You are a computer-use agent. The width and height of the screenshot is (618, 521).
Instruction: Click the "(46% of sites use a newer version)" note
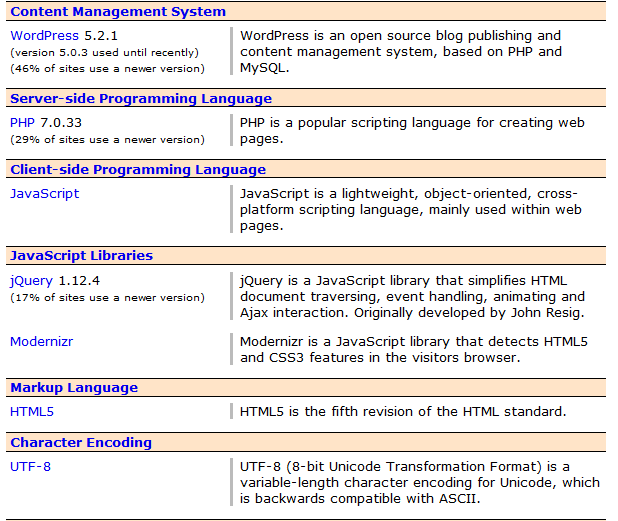(x=107, y=69)
